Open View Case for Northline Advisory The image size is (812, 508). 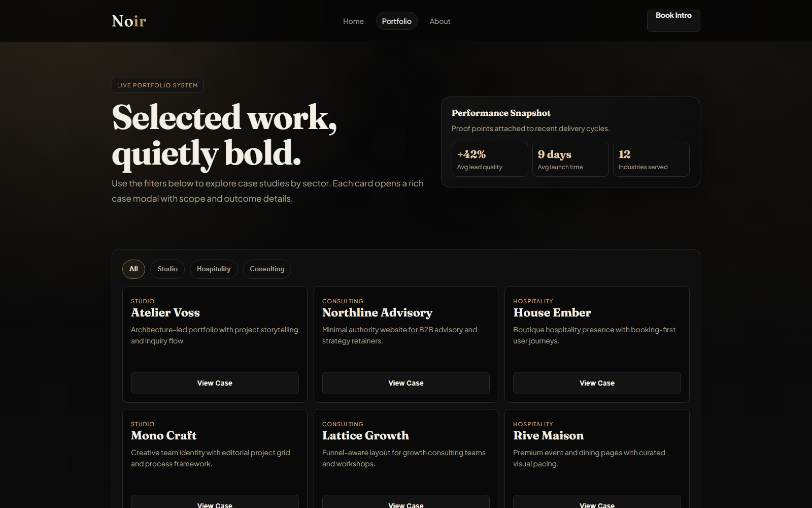406,383
